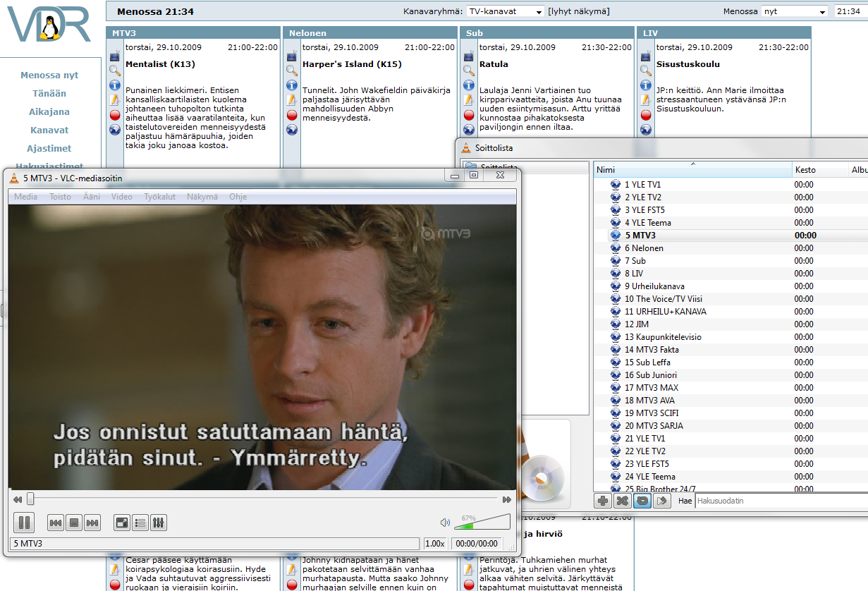Image resolution: width=868 pixels, height=591 pixels.
Task: Click magnifier search icon in Nelonen column
Action: point(292,71)
